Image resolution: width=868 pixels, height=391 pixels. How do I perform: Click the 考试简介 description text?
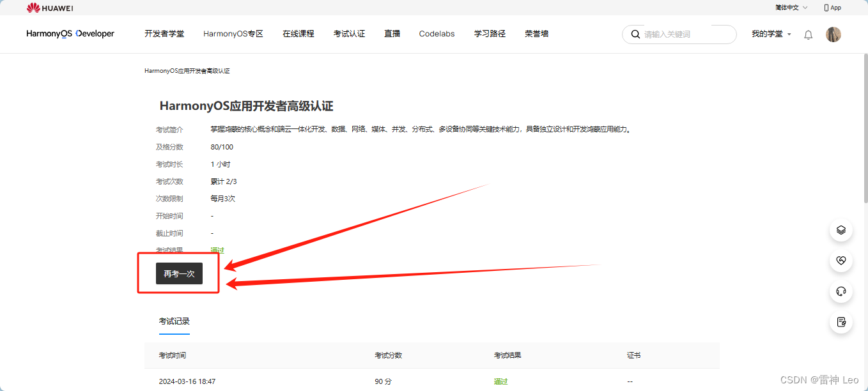pyautogui.click(x=421, y=130)
